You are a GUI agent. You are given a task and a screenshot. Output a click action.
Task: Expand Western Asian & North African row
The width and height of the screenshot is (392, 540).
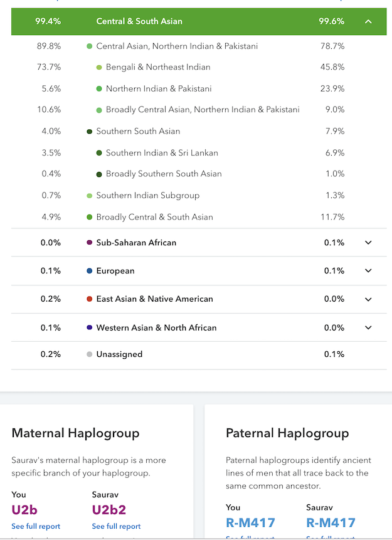pos(368,327)
